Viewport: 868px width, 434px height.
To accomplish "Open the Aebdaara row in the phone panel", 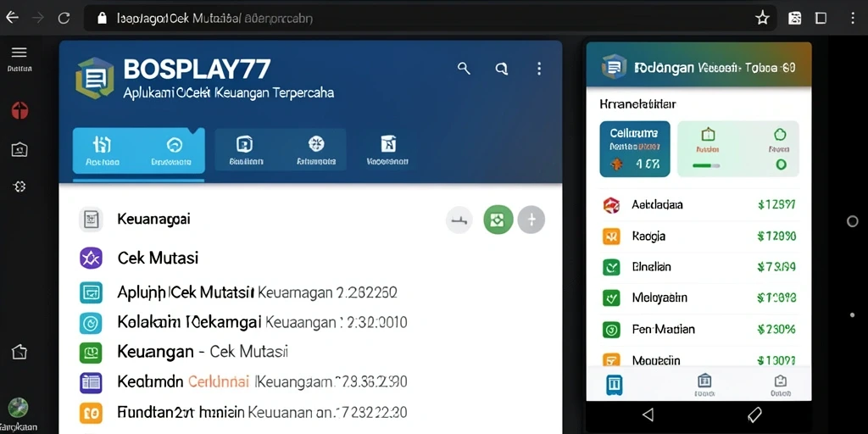I will (x=699, y=205).
